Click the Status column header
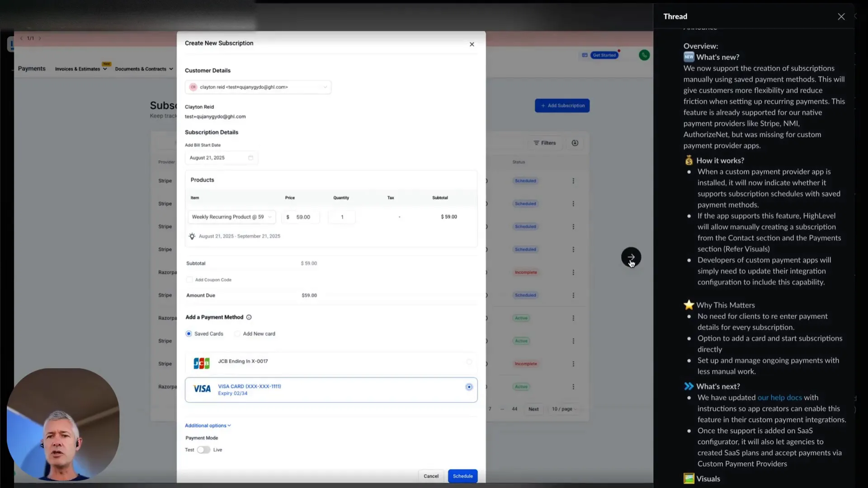This screenshot has height=488, width=868. pyautogui.click(x=519, y=162)
